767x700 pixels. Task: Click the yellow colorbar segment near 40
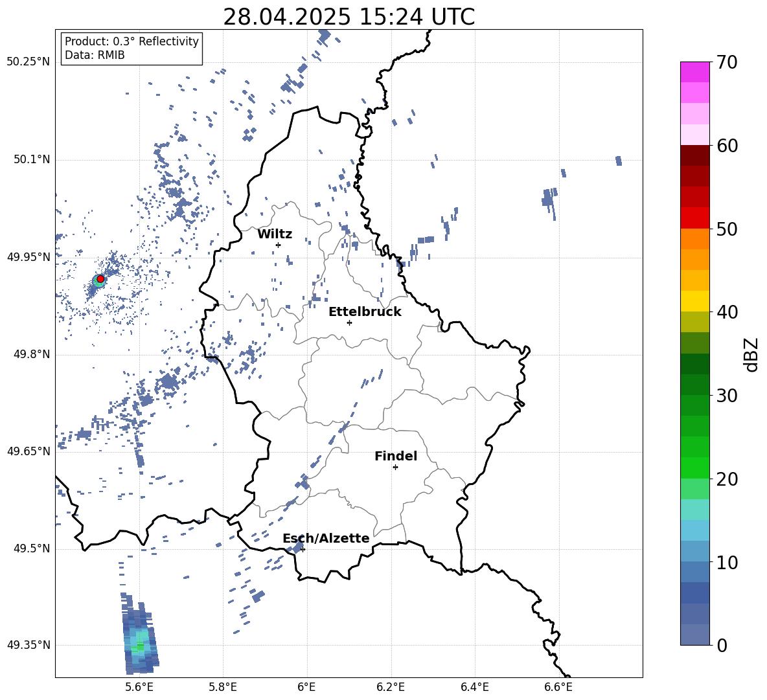pyautogui.click(x=694, y=302)
